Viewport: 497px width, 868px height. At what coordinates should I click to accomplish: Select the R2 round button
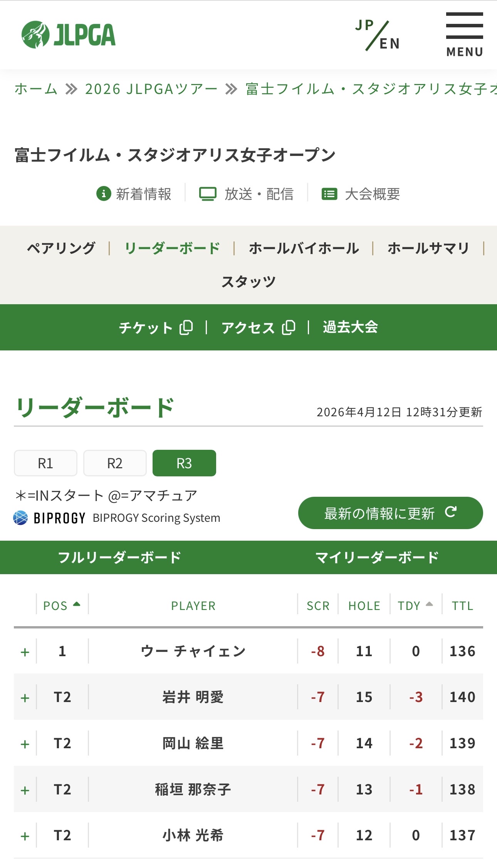tap(115, 463)
